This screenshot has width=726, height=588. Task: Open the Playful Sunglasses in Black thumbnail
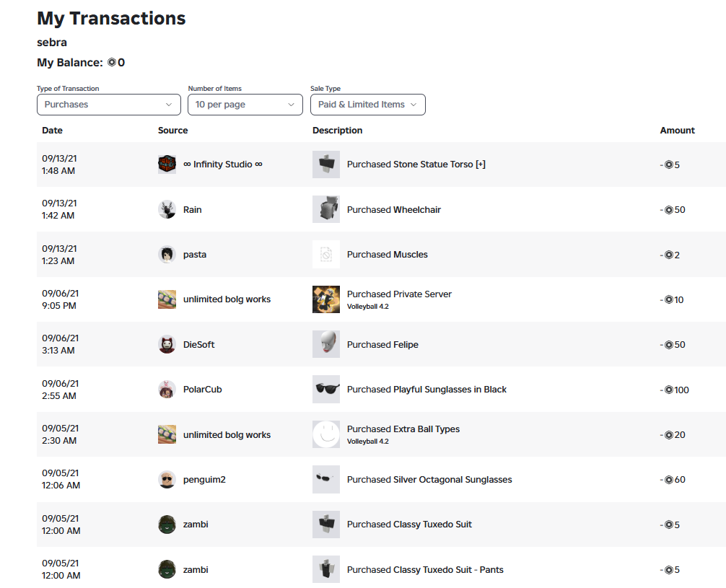tap(326, 390)
